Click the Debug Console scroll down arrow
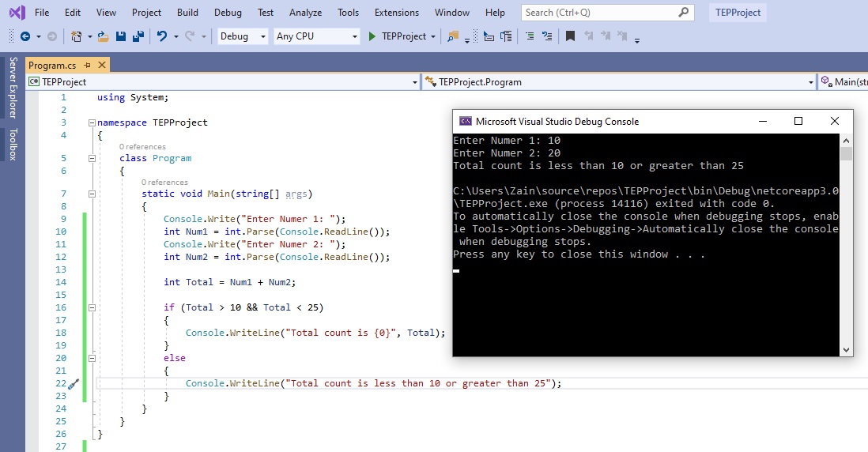Viewport: 868px width, 452px height. coord(846,349)
